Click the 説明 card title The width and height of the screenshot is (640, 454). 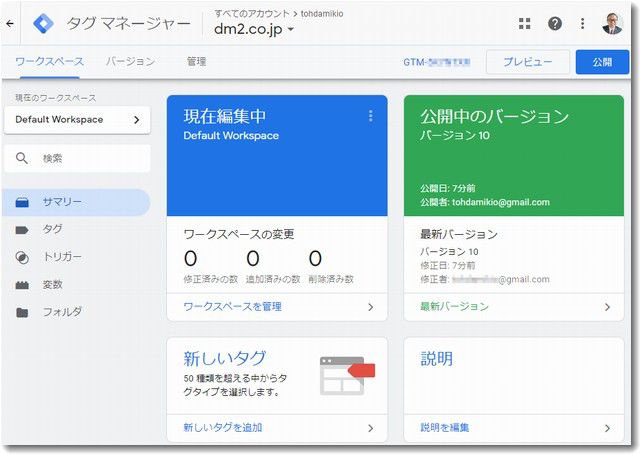pos(436,358)
